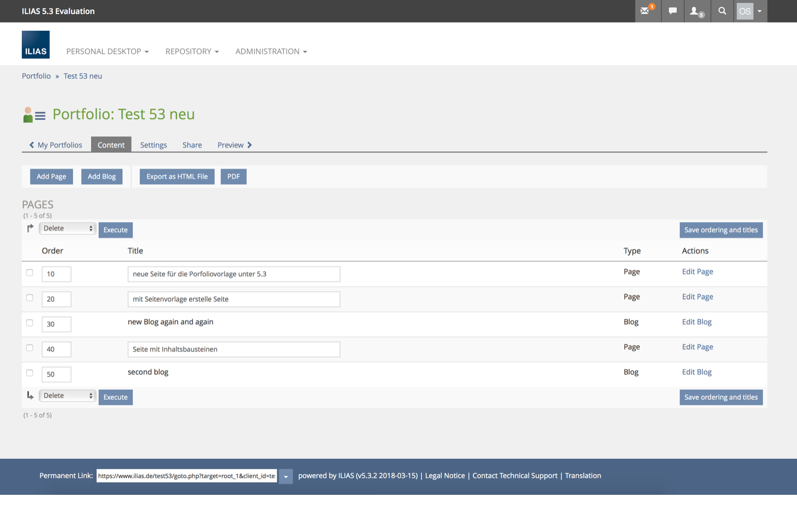Screen dimensions: 797x532
Task: Click the ILIAS logo
Action: (36, 45)
